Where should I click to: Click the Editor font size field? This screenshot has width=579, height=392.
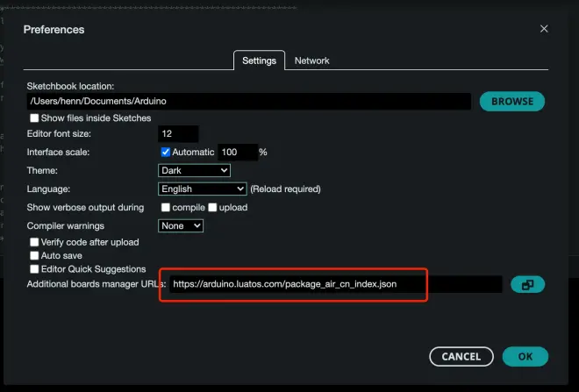pos(178,134)
